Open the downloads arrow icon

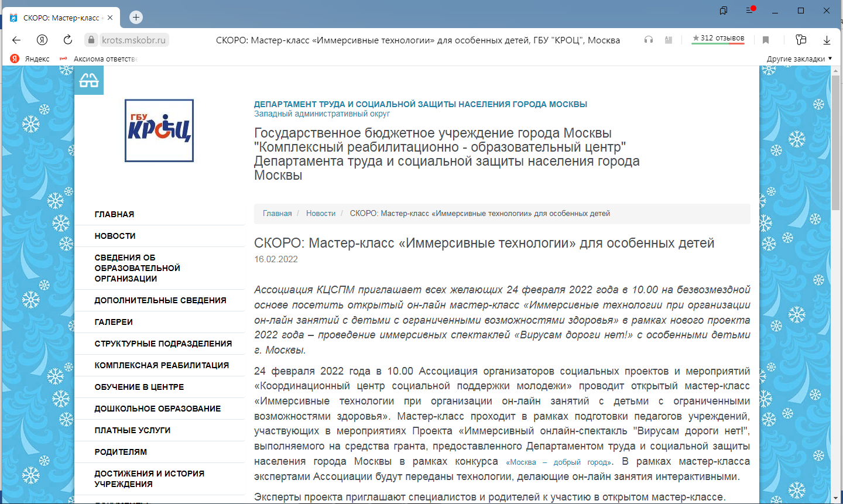pyautogui.click(x=827, y=40)
